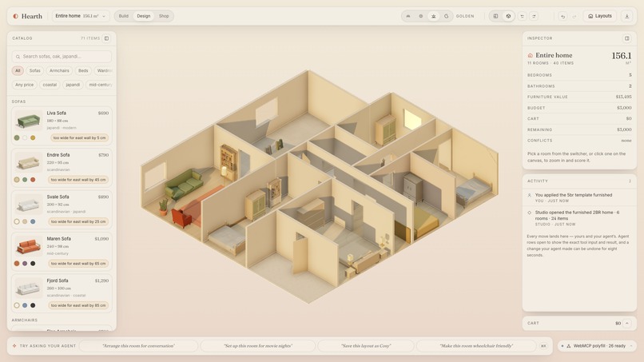Toggle the Wardrobes category filter chip

click(x=103, y=70)
